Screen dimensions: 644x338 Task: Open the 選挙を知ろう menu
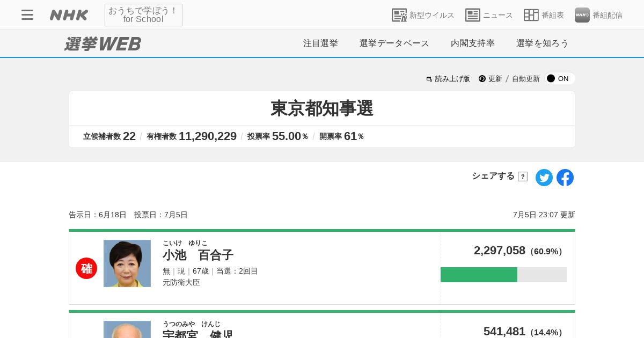pyautogui.click(x=543, y=43)
